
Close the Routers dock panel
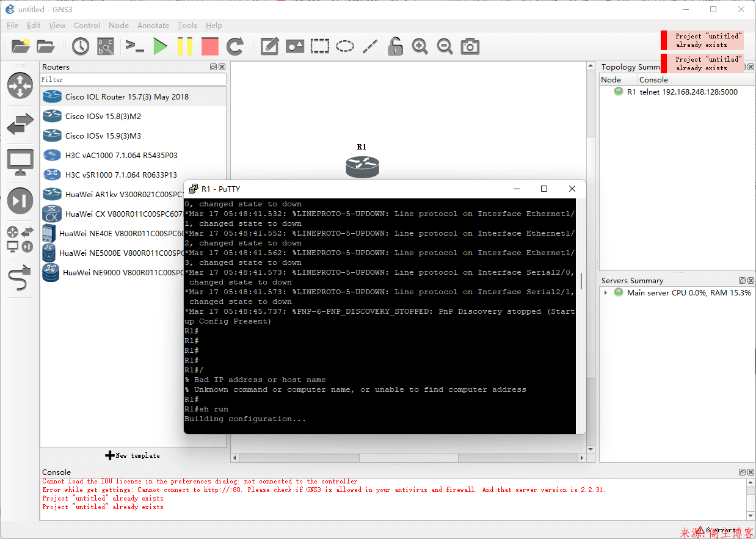point(222,67)
